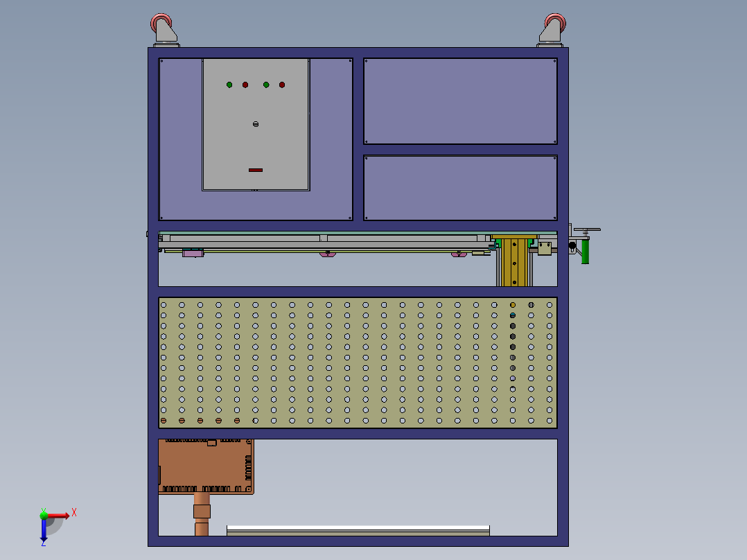Viewport: 747px width, 560px height.
Task: Select the gray control cabinet door
Action: [x=256, y=124]
